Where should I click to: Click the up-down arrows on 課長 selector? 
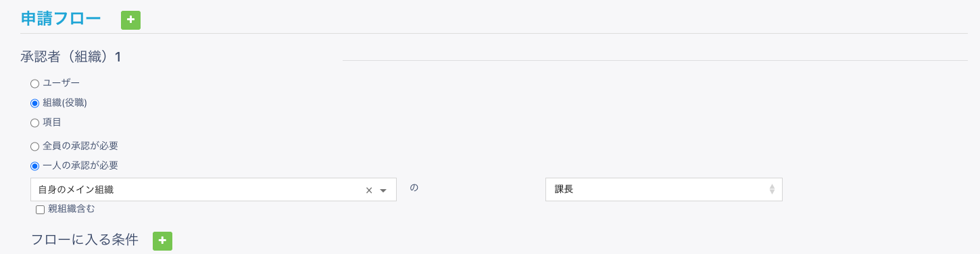pos(772,190)
